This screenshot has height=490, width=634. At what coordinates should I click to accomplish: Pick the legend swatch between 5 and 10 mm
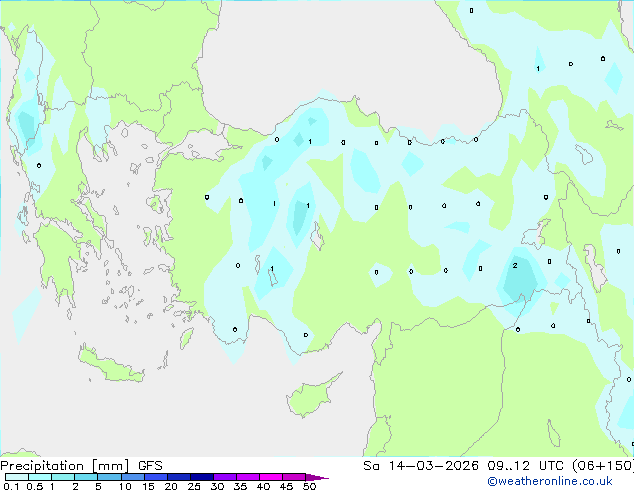pos(109,477)
